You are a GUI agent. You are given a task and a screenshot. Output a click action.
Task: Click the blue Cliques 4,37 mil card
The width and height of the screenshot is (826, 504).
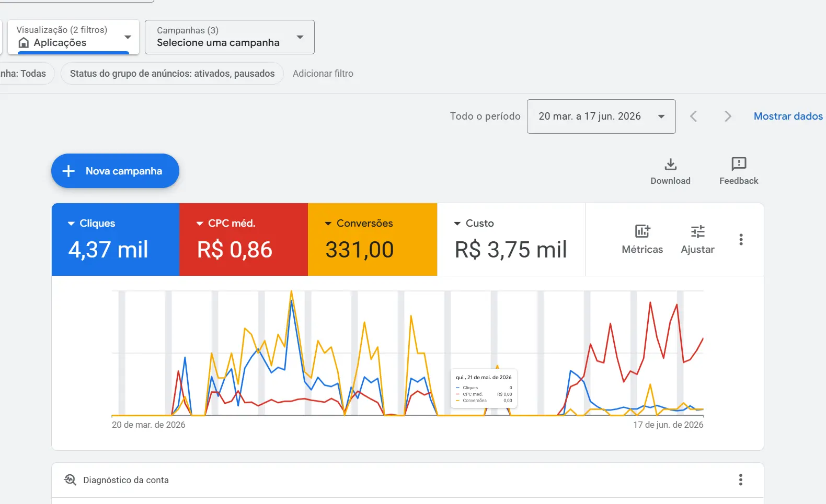click(116, 239)
